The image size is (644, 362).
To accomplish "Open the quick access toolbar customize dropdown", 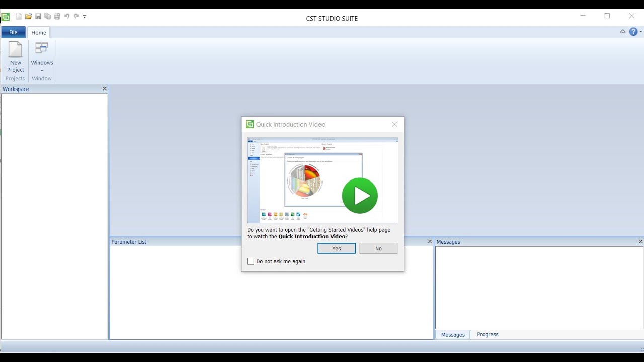I will 85,17.
